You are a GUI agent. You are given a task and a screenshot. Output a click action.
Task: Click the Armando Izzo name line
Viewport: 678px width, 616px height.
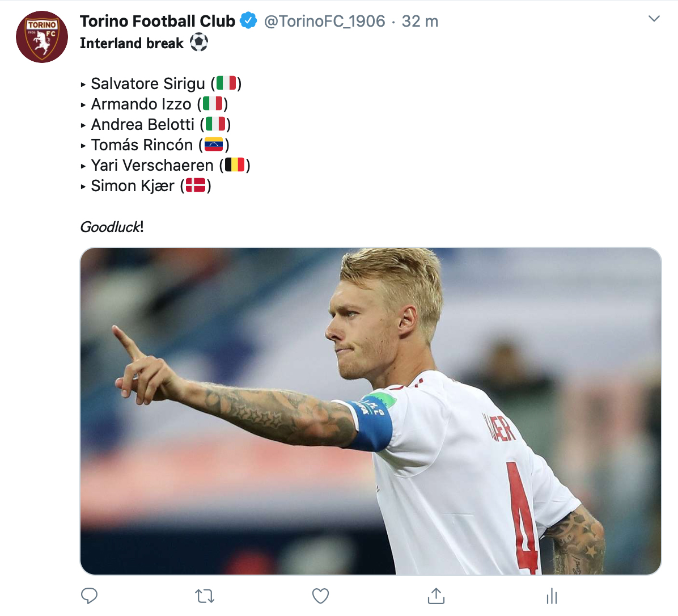(141, 104)
